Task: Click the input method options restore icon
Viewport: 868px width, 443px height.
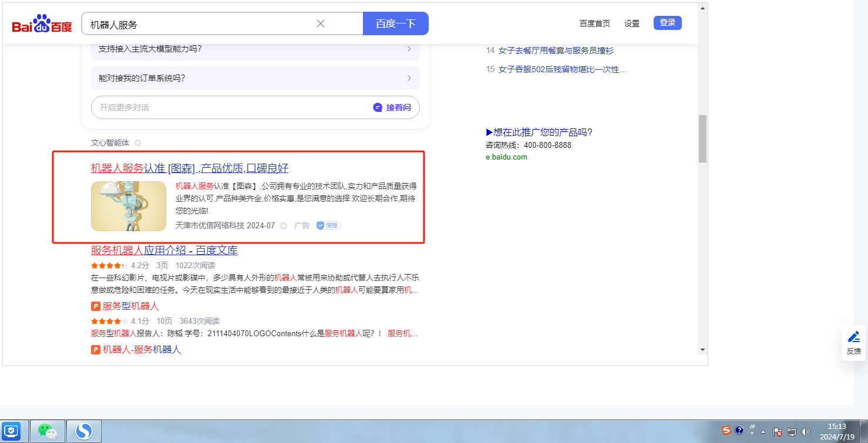Action: [752, 427]
